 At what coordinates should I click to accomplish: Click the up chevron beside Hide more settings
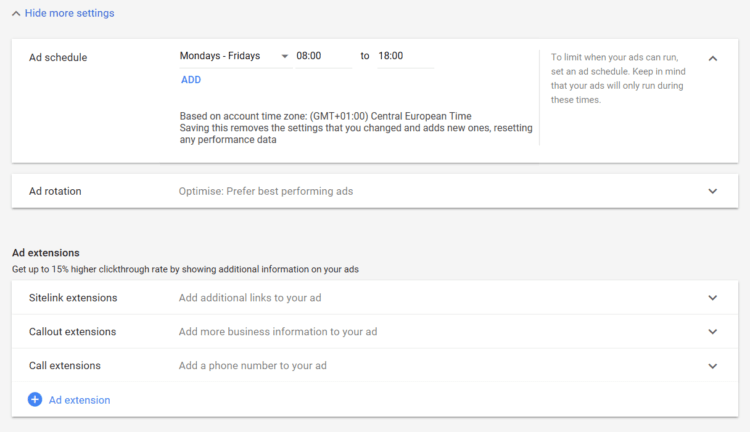tap(16, 13)
